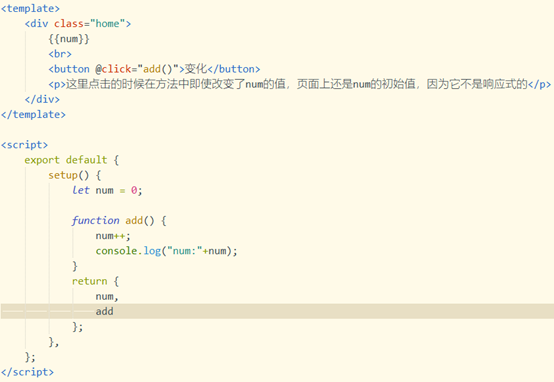
Task: Click the @click="add()" attribute
Action: [x=137, y=69]
